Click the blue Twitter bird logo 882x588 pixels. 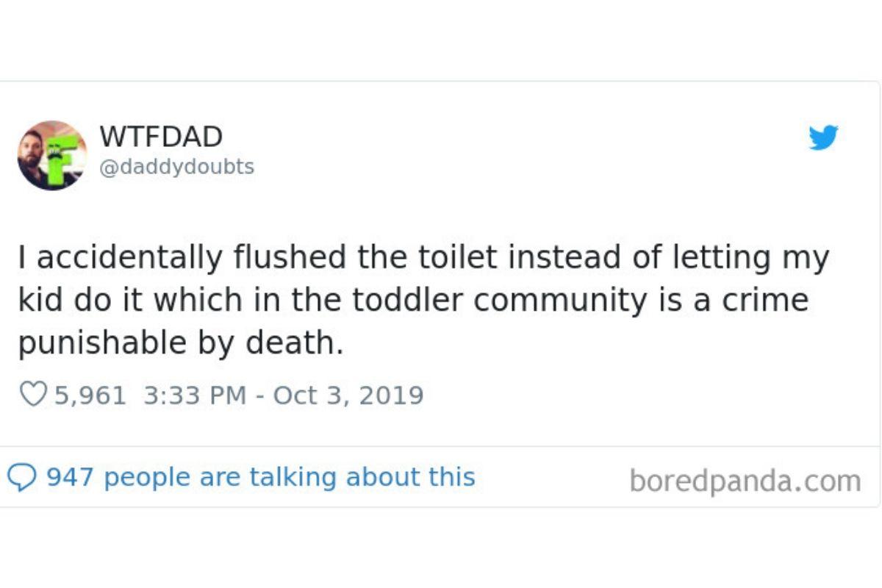point(823,137)
